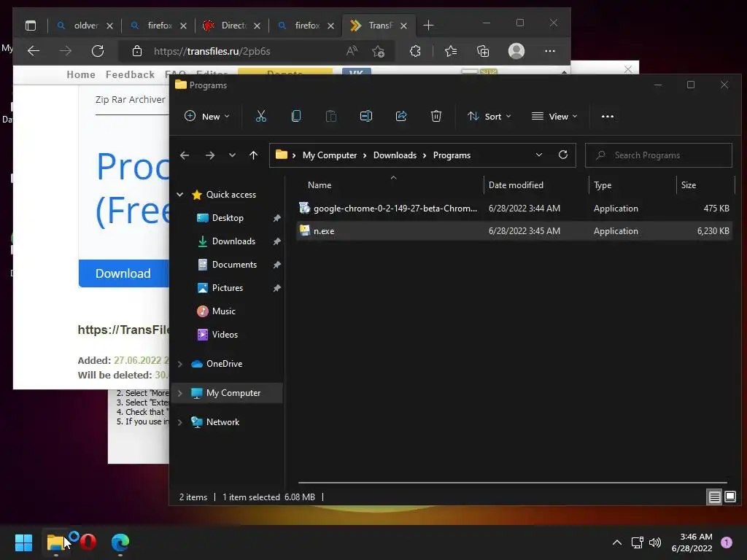Go up one folder level in Explorer

pos(253,155)
